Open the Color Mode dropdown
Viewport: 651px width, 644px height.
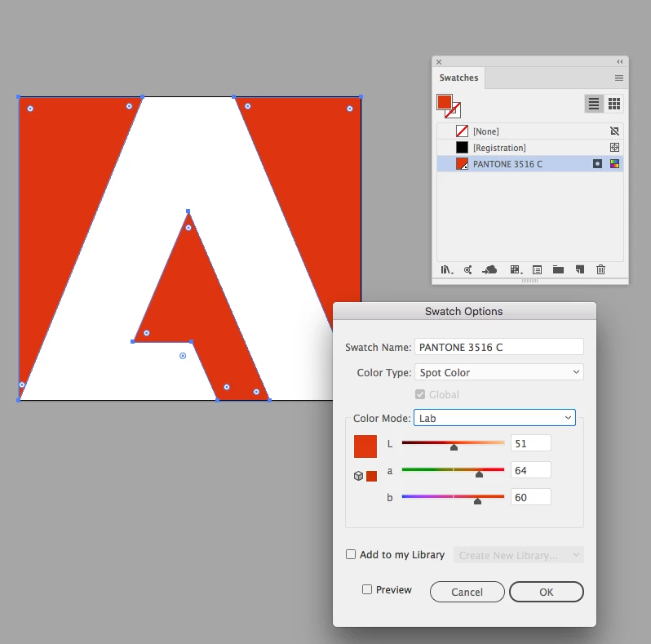[494, 418]
